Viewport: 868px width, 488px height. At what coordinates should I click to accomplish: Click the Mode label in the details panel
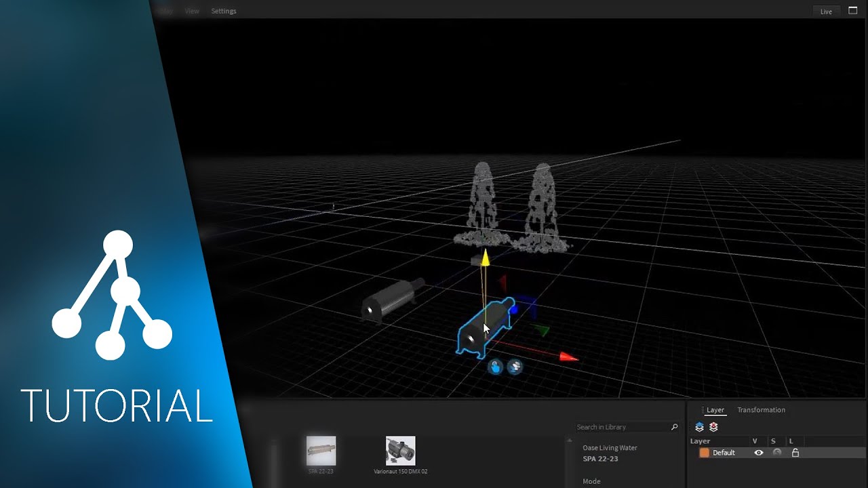(591, 481)
